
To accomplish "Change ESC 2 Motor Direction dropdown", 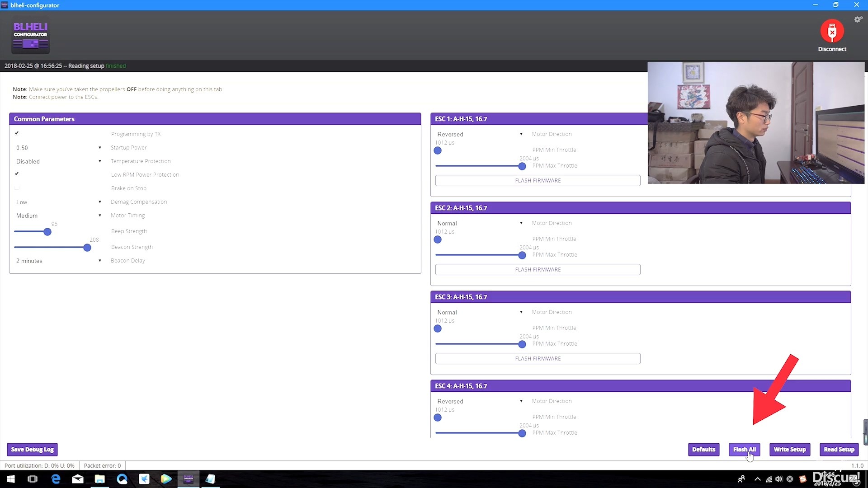I will pyautogui.click(x=480, y=223).
